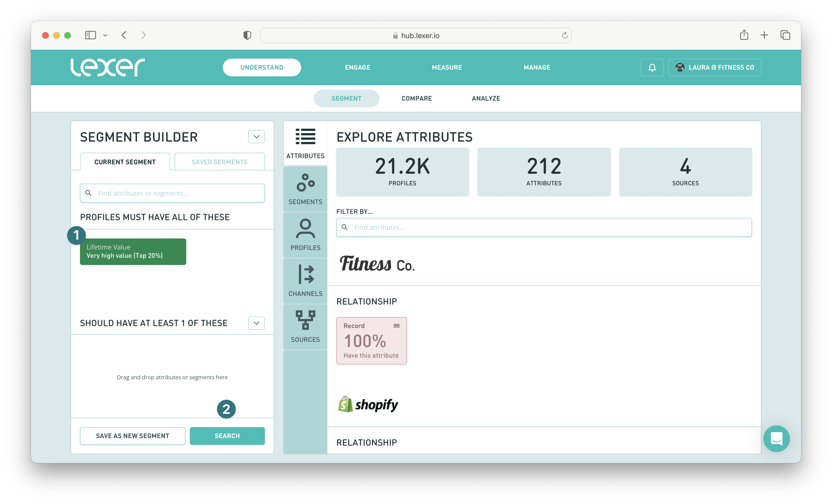Open a new browser tab

pos(764,35)
